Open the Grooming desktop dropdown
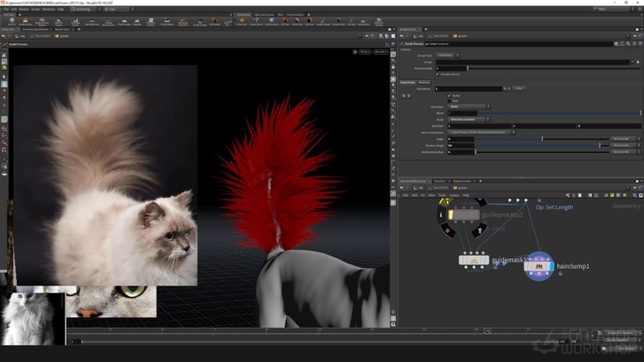The image size is (644, 362). (85, 9)
